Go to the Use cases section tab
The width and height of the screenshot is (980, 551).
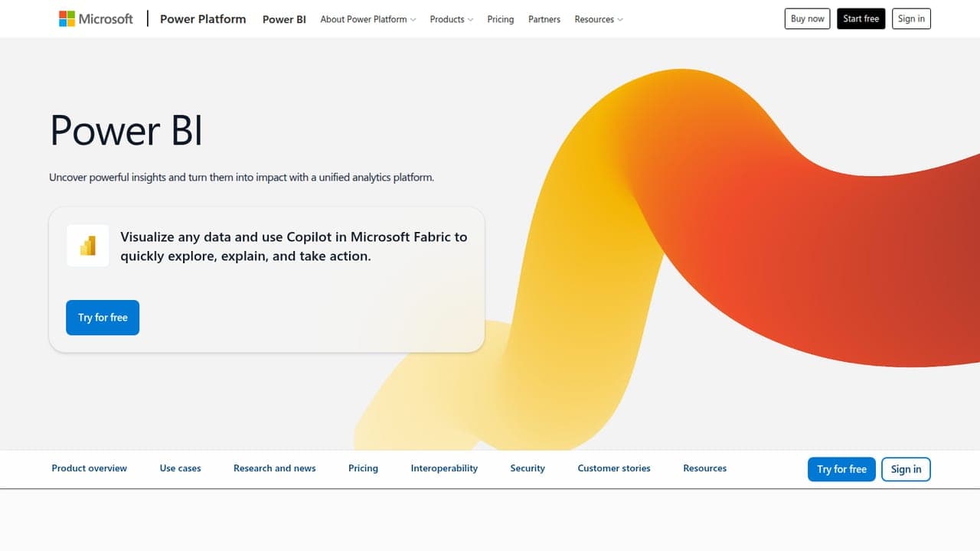click(181, 468)
